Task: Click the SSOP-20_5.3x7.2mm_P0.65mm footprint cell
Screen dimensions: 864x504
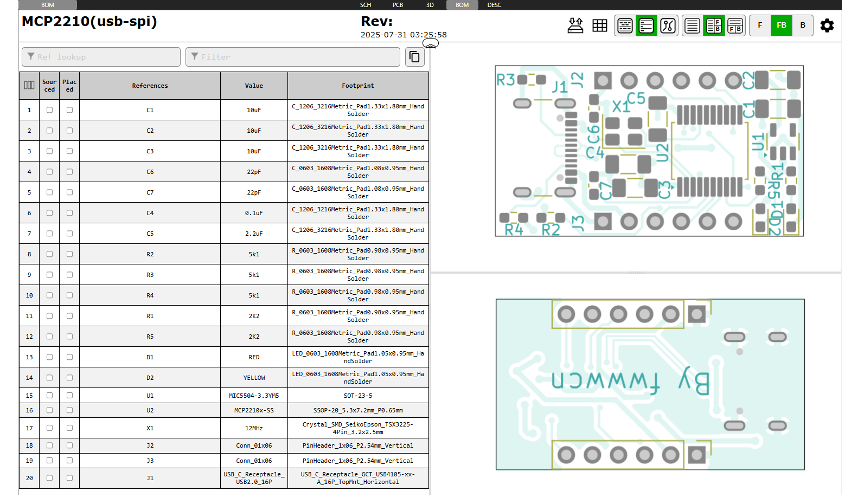Action: (x=358, y=410)
